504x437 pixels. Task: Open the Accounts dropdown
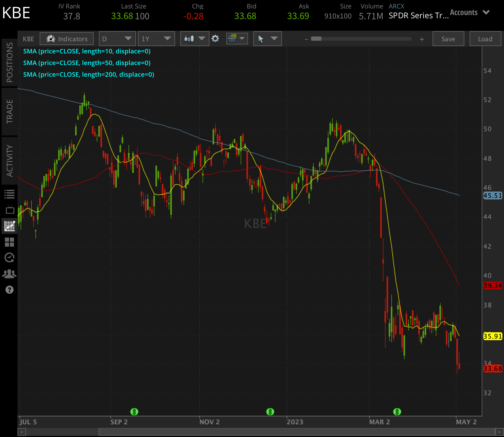click(x=469, y=12)
